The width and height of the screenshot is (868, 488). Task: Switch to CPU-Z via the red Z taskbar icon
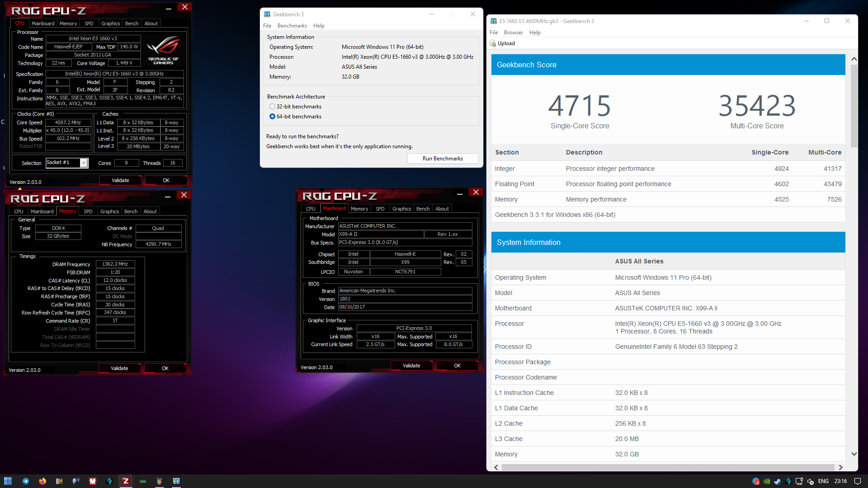[x=126, y=481]
